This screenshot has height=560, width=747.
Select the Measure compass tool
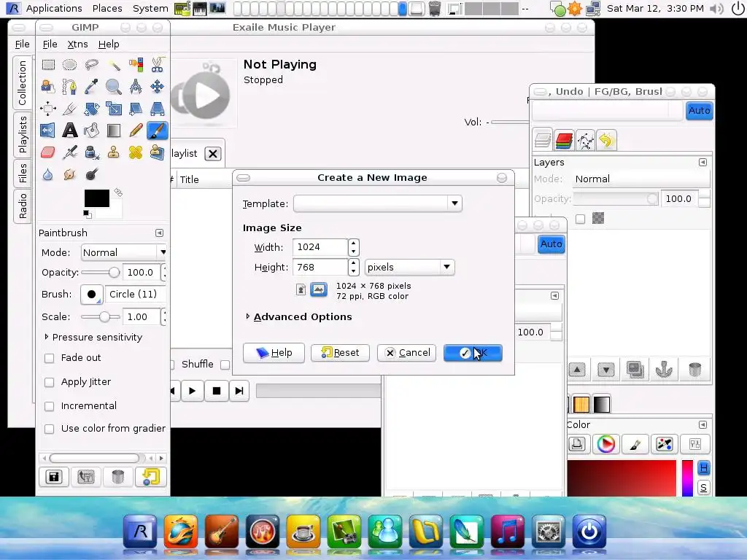(135, 87)
